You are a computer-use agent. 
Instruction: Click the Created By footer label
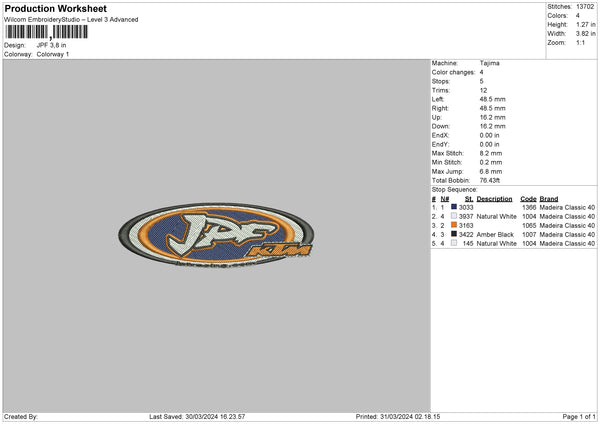pos(21,416)
